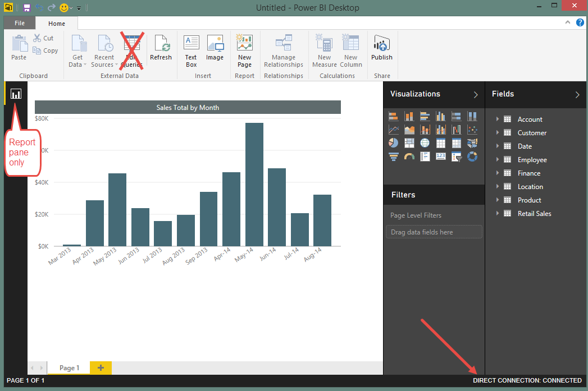Screen dimensions: 588x391
Task: Add a new page with the plus button
Action: click(101, 368)
